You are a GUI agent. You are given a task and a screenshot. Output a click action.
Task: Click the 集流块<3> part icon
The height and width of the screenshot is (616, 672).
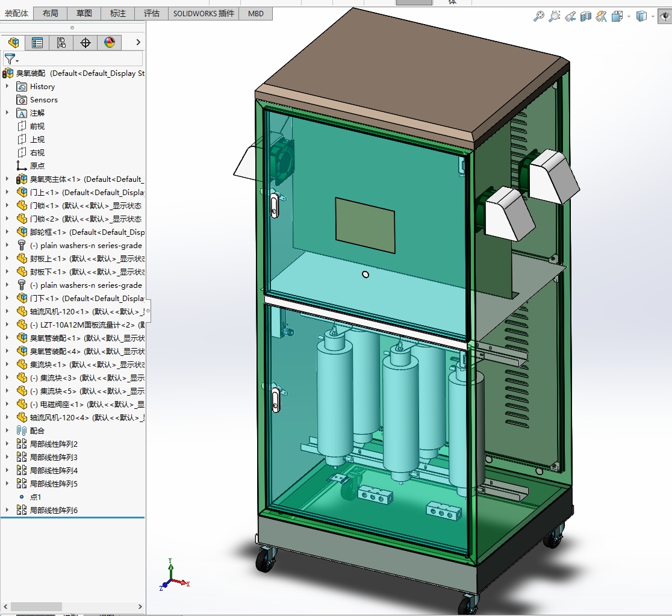click(22, 378)
